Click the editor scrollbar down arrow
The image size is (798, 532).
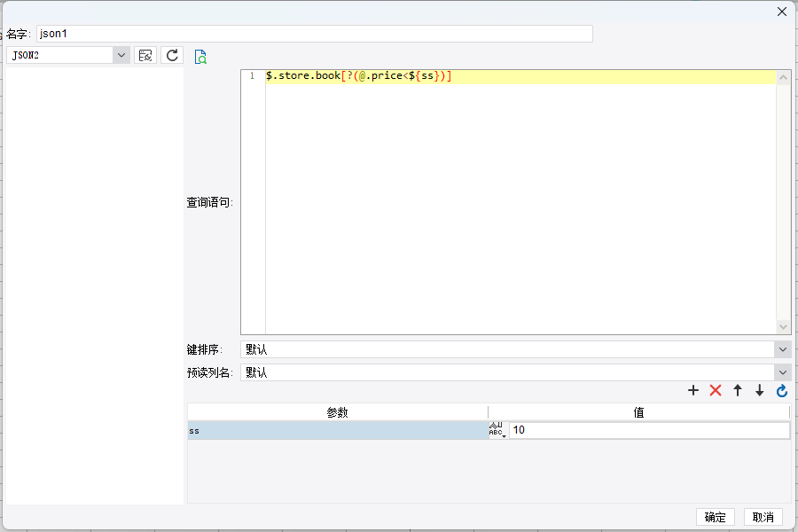tap(783, 327)
